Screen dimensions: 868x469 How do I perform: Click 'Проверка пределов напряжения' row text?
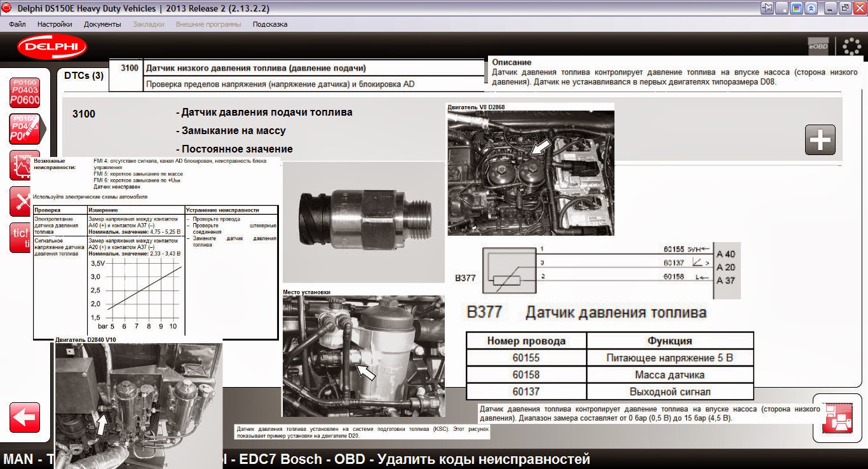click(280, 84)
